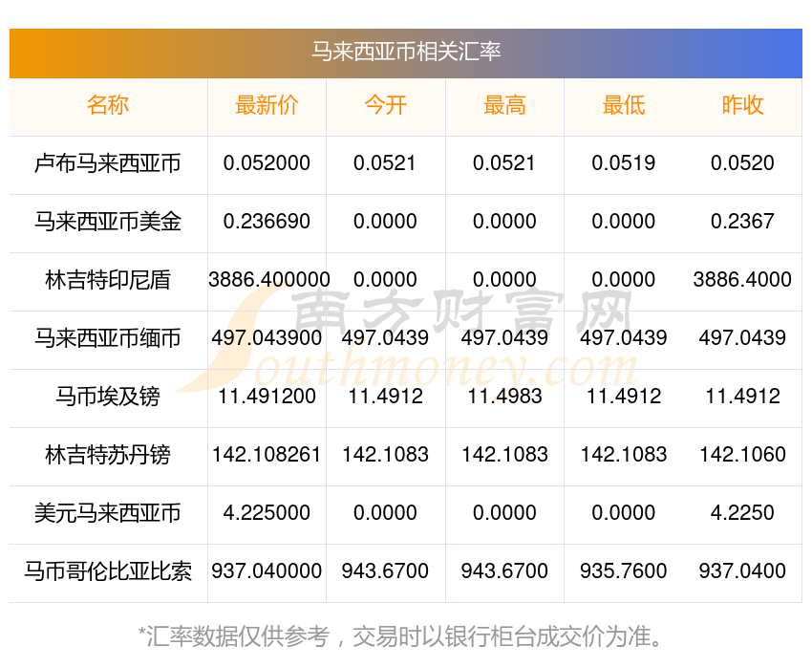The width and height of the screenshot is (812, 667).
Task: Click the previous close 937.0400
Action: pyautogui.click(x=742, y=571)
